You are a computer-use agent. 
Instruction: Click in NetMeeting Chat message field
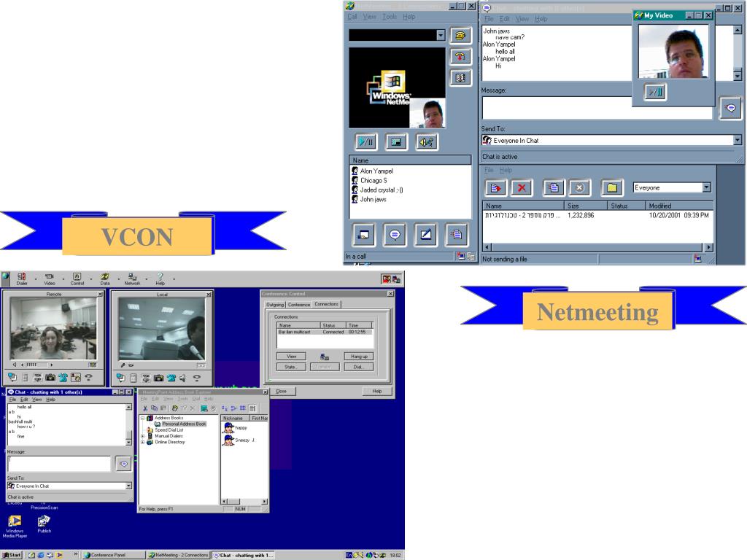(597, 108)
